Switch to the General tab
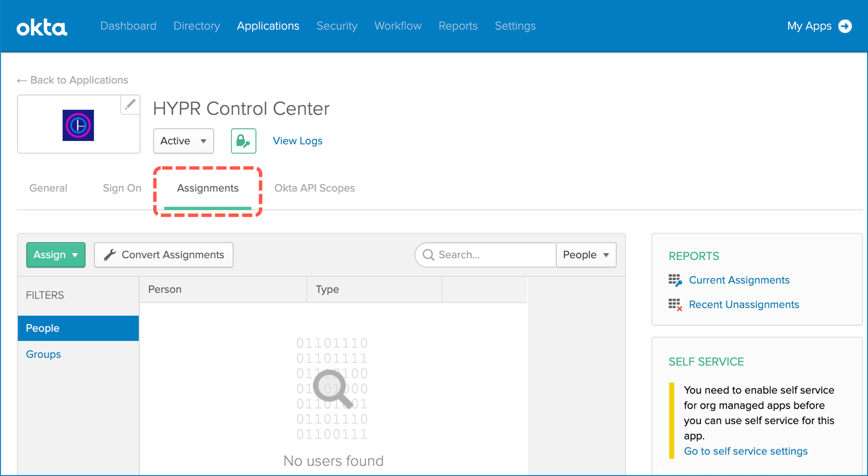Viewport: 868px width, 476px height. [48, 188]
